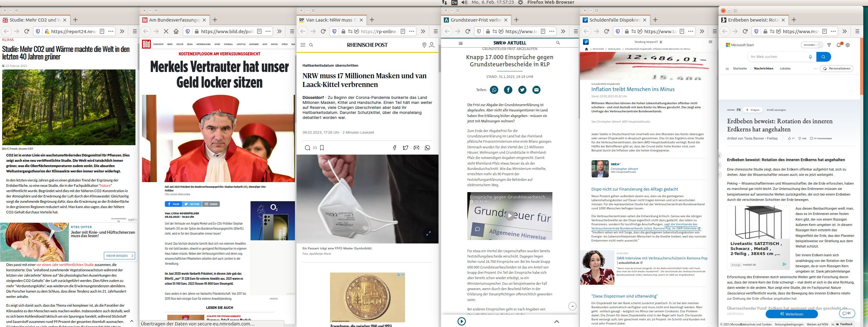Image resolution: width=868 pixels, height=327 pixels.
Task: Open the home page button in Bild window
Action: coord(176,31)
